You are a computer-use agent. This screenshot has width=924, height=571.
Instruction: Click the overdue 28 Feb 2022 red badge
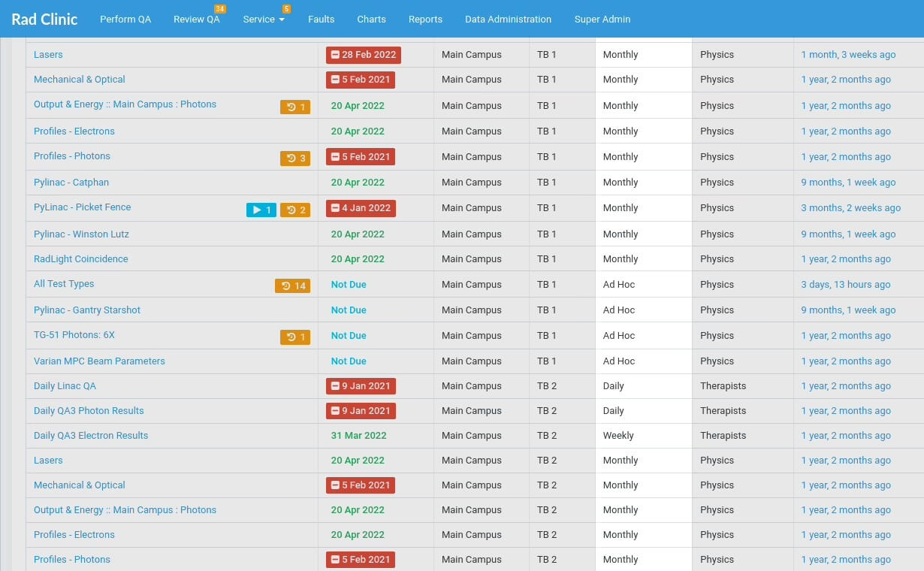[x=364, y=55]
